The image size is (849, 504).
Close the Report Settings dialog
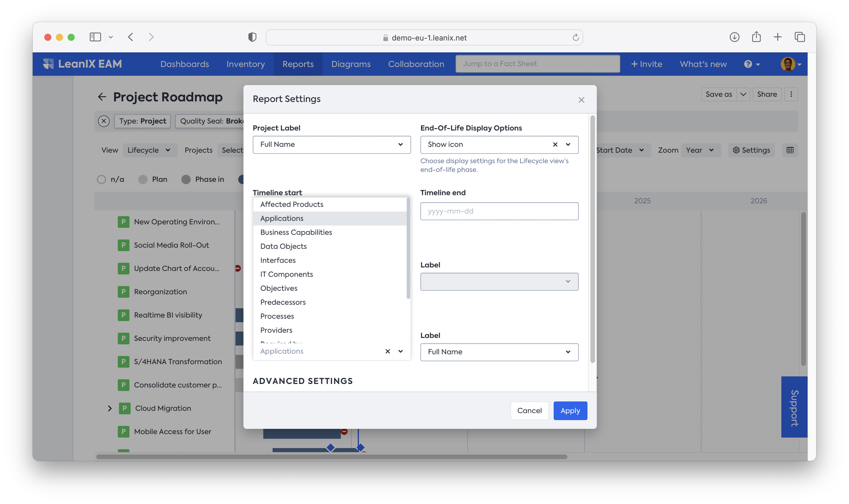(x=581, y=100)
